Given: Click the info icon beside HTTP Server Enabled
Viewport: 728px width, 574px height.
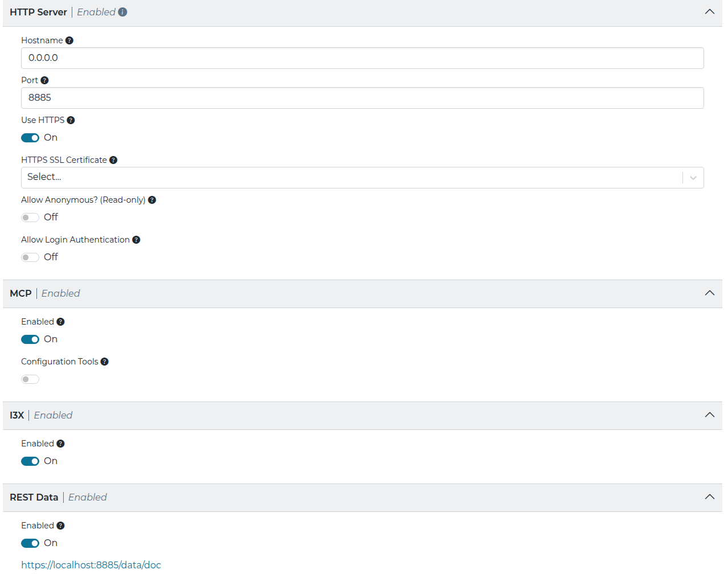Looking at the screenshot, I should click(x=123, y=11).
